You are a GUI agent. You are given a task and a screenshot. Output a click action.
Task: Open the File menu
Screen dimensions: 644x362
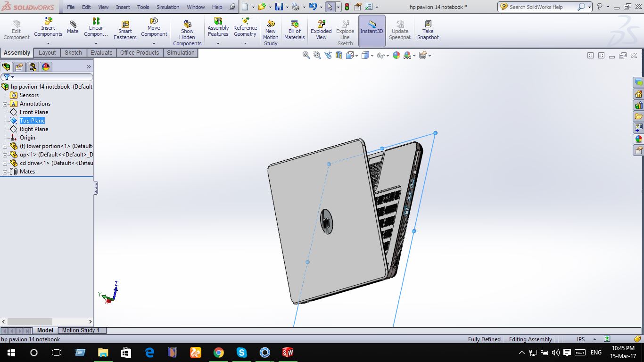point(71,7)
